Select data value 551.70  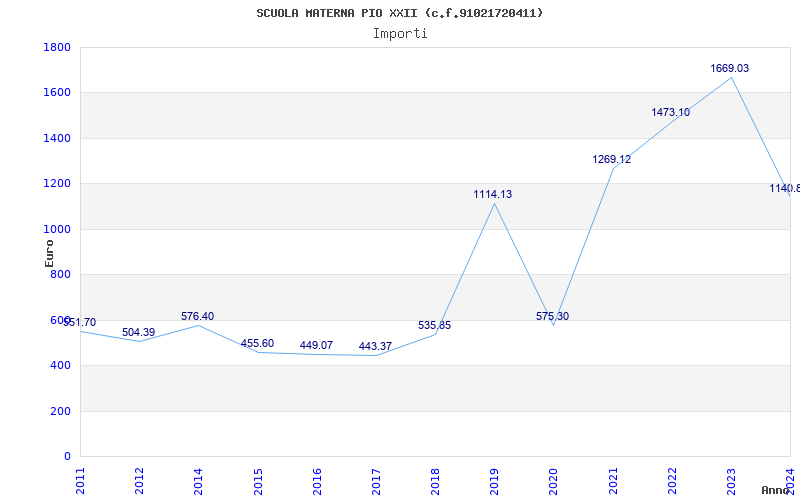79,322
